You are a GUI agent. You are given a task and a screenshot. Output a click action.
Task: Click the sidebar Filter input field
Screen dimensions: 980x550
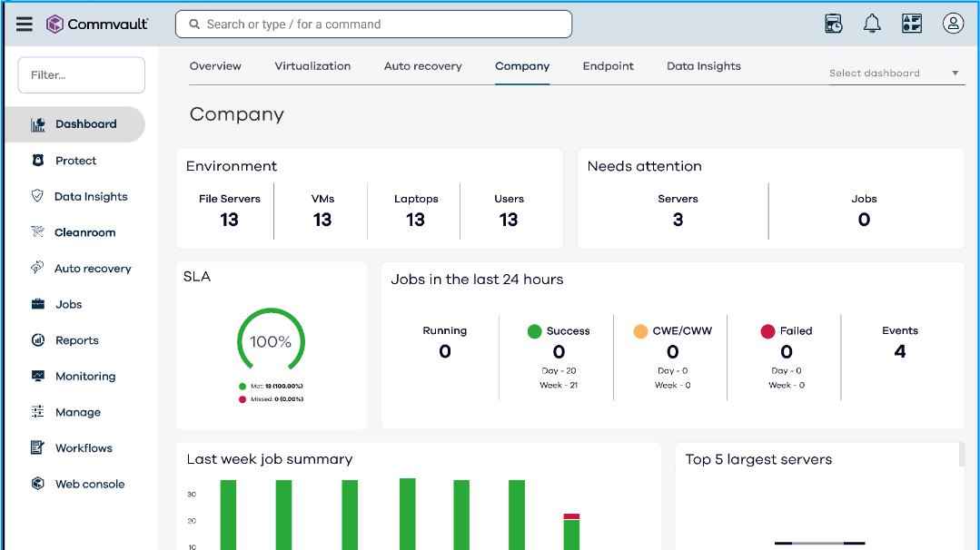pos(82,75)
